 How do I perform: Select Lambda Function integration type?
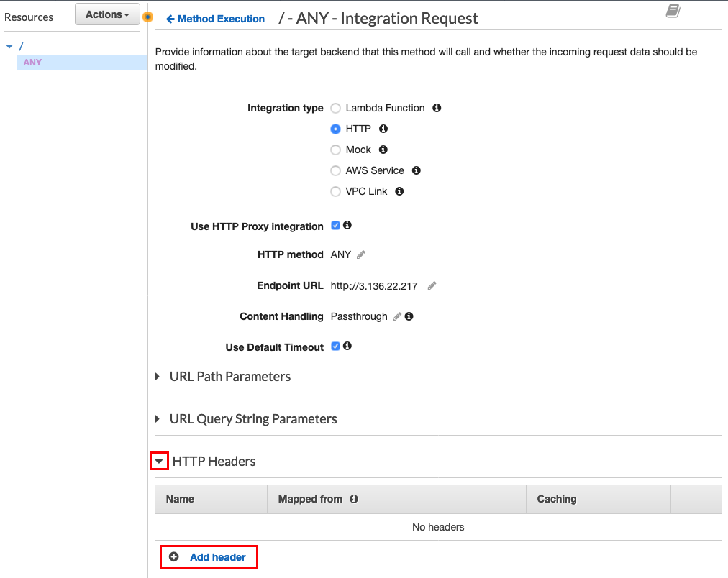(335, 108)
